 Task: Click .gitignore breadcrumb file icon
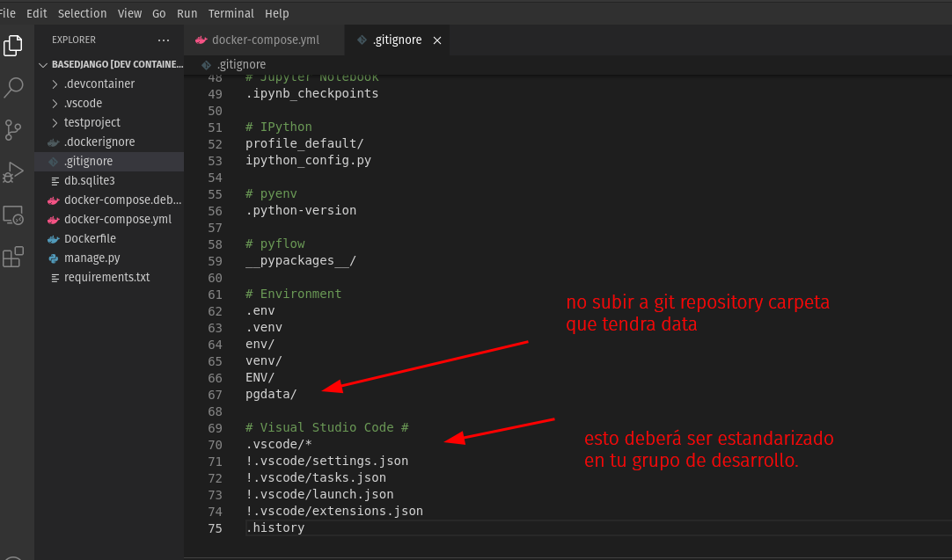coord(207,64)
